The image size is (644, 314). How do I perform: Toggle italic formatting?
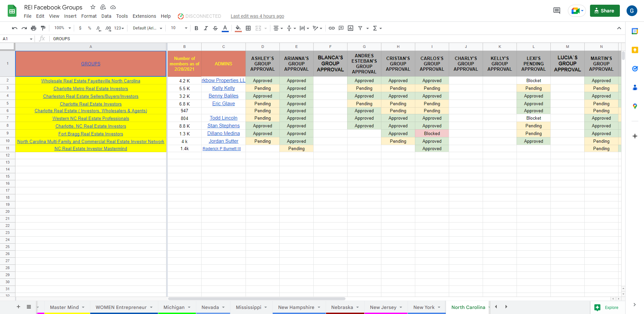click(206, 28)
